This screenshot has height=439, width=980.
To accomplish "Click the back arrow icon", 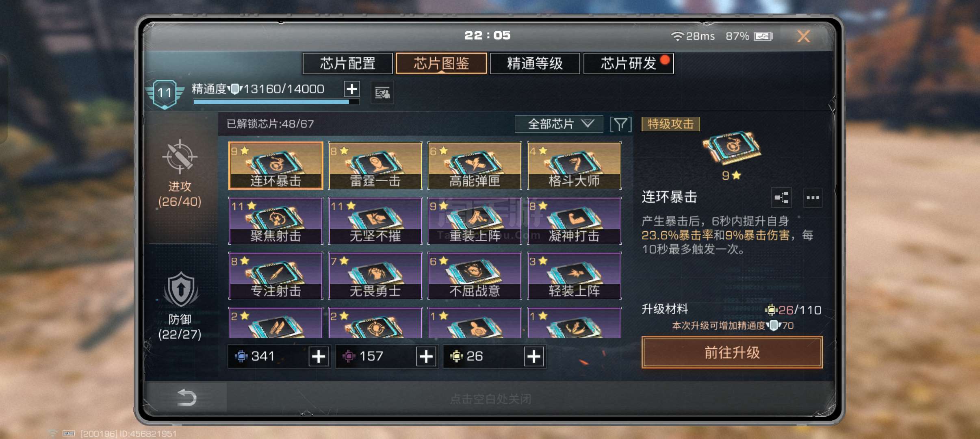I will pyautogui.click(x=187, y=398).
